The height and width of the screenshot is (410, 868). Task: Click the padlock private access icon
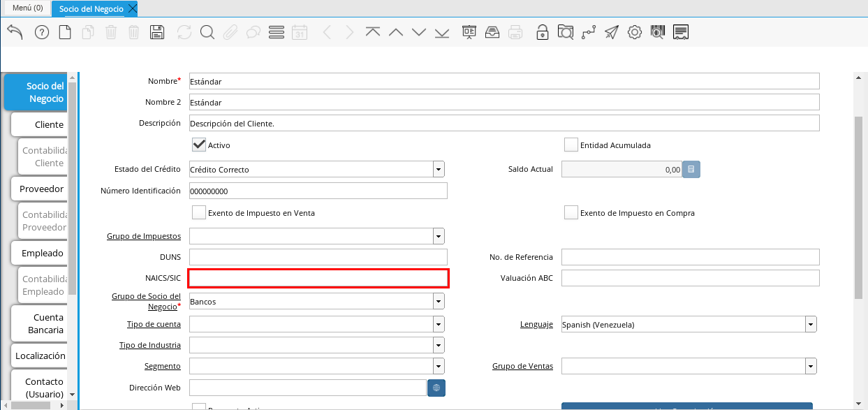pyautogui.click(x=542, y=32)
